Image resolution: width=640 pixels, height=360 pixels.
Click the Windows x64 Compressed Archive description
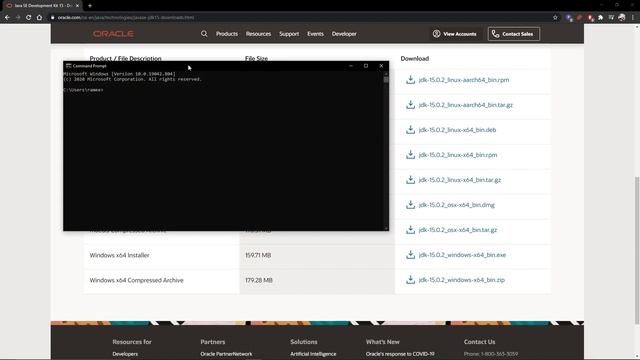[136, 280]
